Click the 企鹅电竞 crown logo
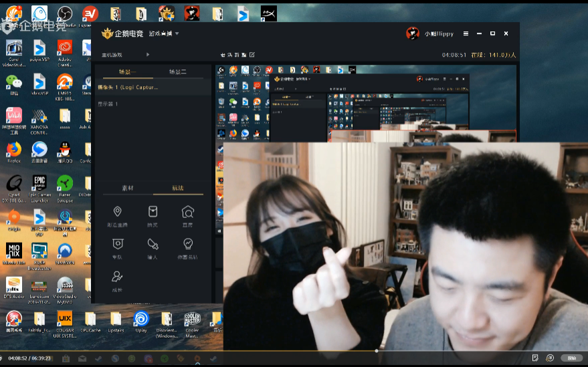The image size is (588, 367). coord(107,33)
